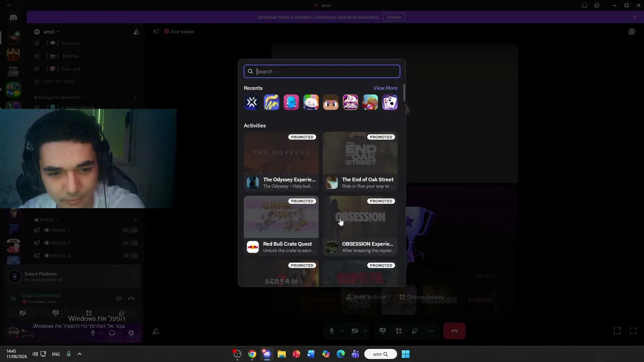
Task: Hang up with the red disconnect button
Action: coord(454,331)
